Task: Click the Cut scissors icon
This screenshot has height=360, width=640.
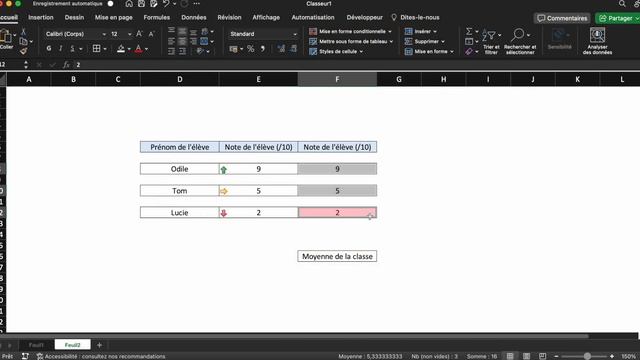Action: [24, 32]
